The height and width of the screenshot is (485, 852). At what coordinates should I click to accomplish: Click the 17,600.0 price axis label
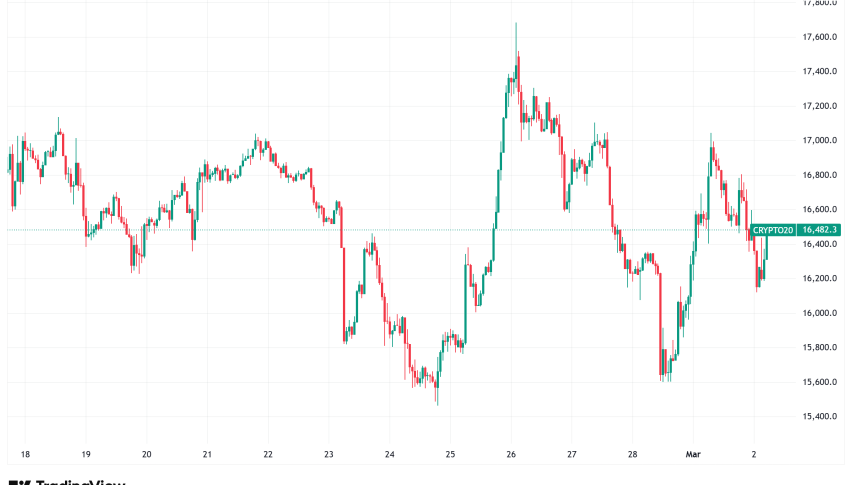click(819, 37)
